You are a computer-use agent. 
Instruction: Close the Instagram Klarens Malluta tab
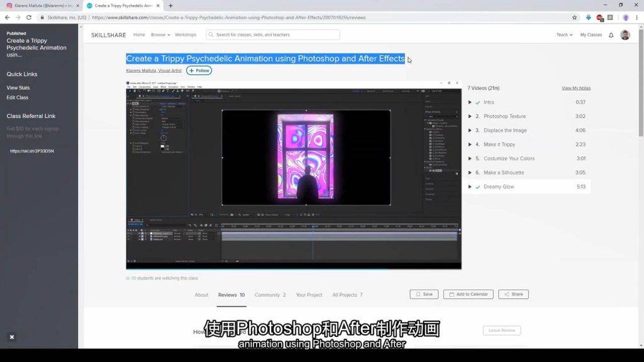click(77, 6)
